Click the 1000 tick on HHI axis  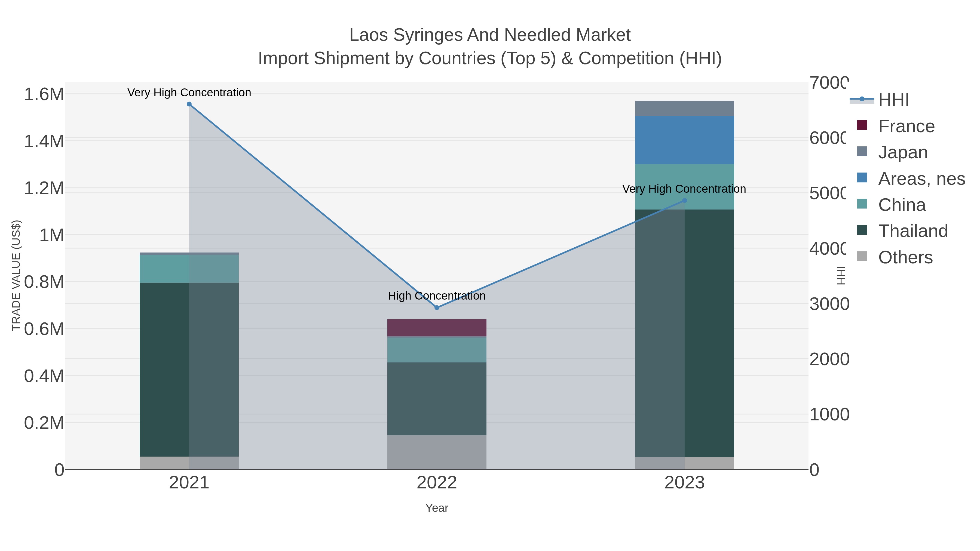pyautogui.click(x=829, y=414)
